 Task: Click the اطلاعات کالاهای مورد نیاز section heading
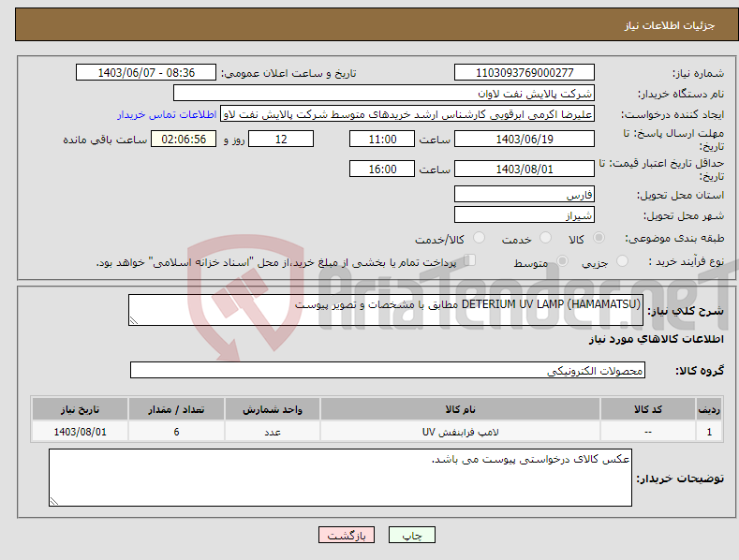coord(656,339)
